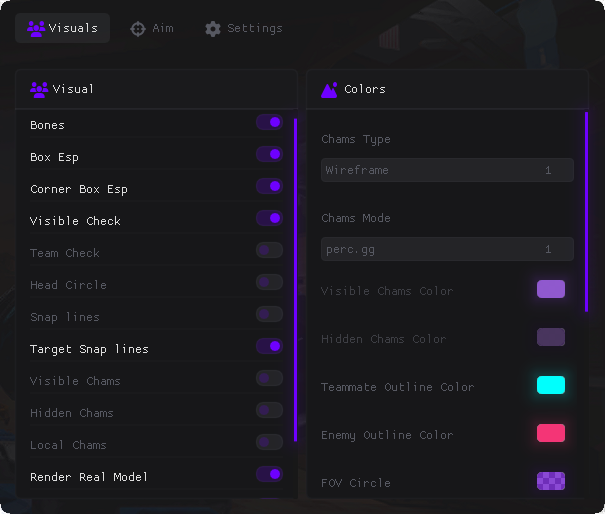This screenshot has height=514, width=605.
Task: Click the Settings gear icon
Action: click(213, 28)
